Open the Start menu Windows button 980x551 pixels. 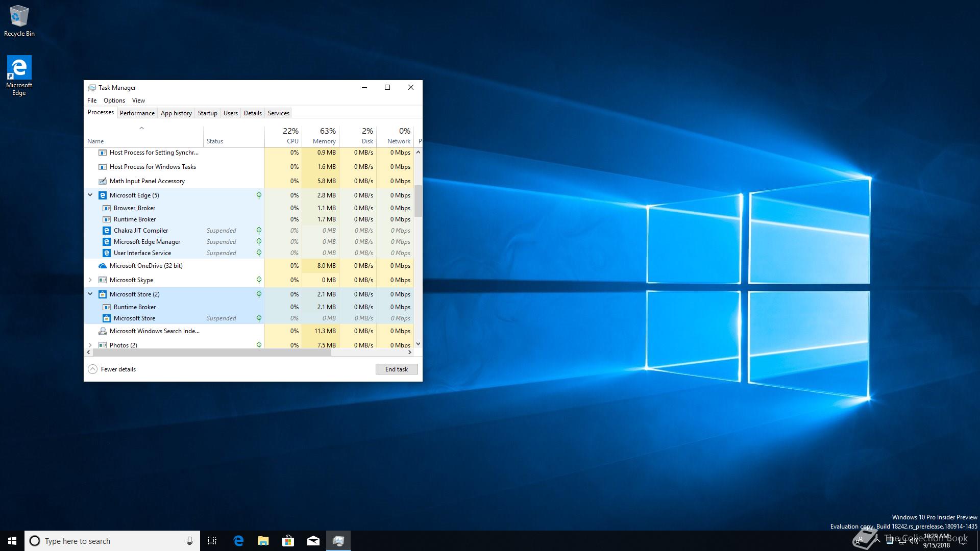[x=12, y=541]
